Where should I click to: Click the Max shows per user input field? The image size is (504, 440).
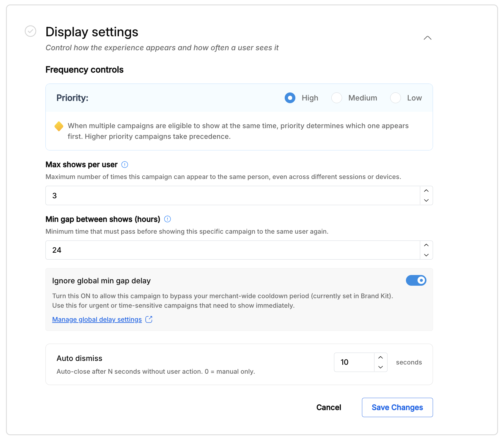(x=233, y=195)
